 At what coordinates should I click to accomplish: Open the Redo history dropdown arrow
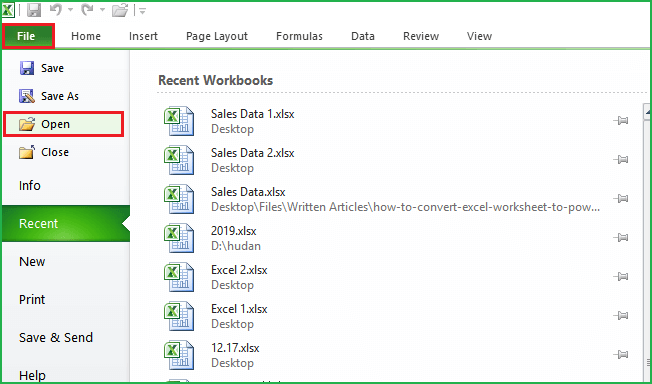[x=102, y=10]
